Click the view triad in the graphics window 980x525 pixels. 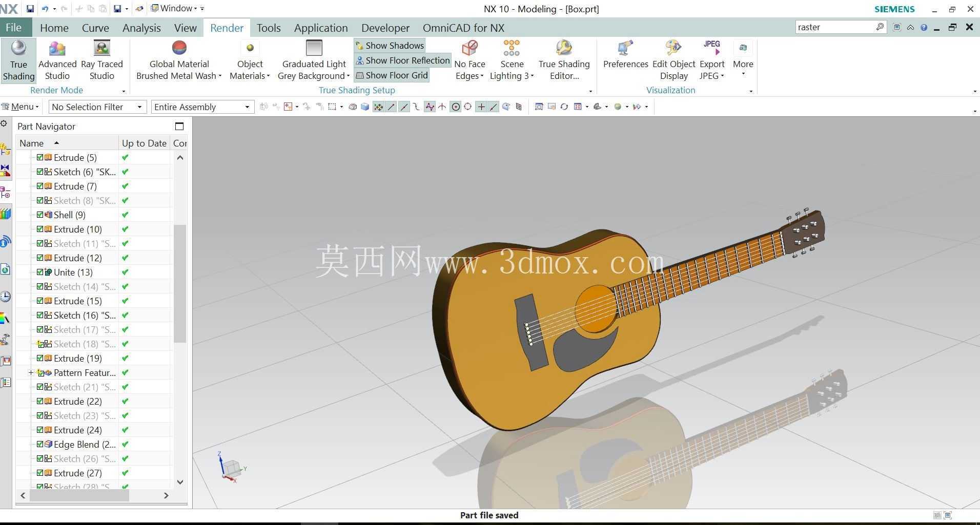232,468
